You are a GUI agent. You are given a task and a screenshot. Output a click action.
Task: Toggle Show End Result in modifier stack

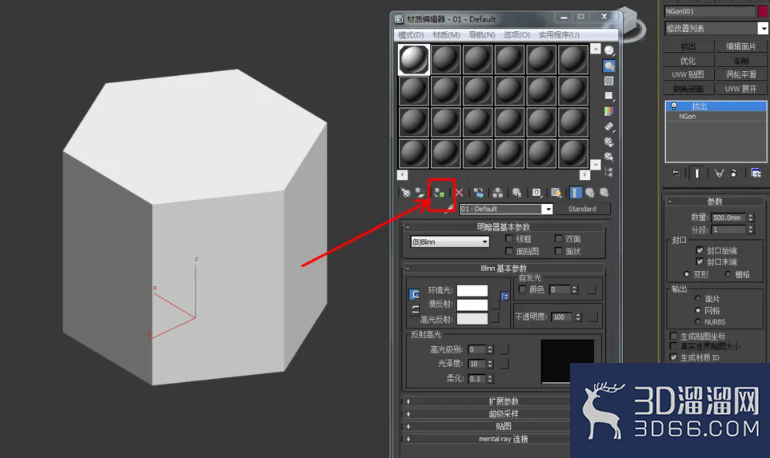[697, 173]
